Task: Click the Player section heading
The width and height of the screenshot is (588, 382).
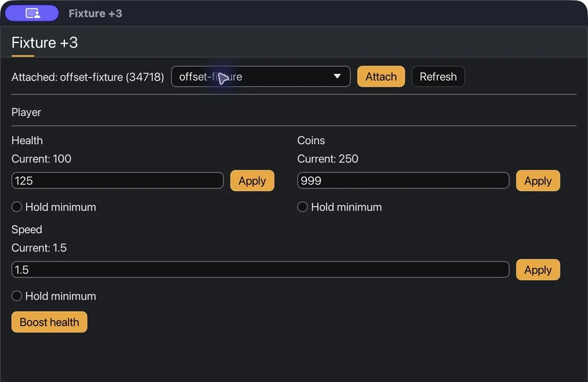Action: (x=26, y=112)
